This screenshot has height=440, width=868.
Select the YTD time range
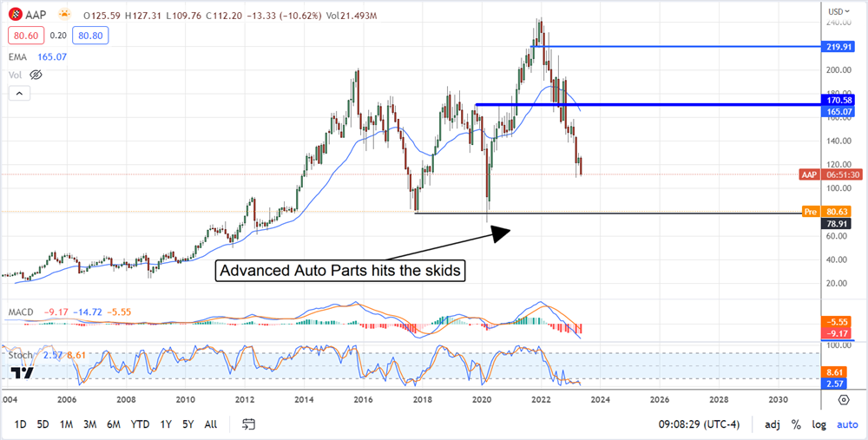coord(140,424)
